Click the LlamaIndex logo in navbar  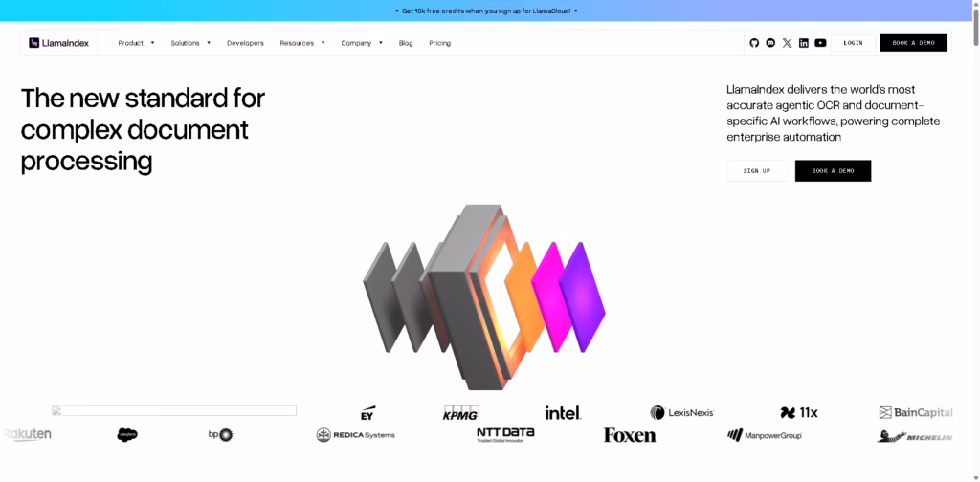(59, 43)
